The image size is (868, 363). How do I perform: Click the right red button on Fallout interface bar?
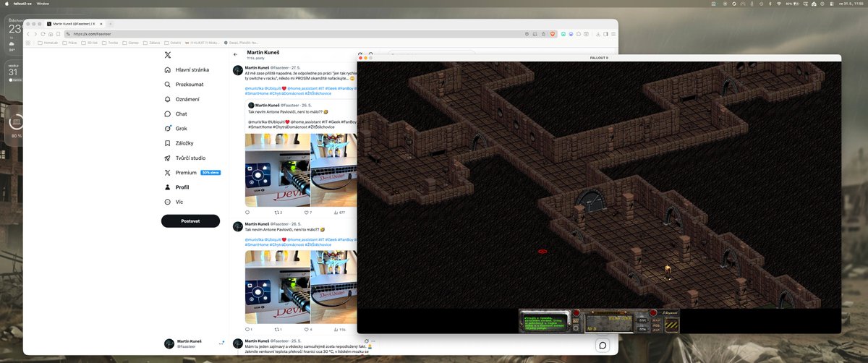[653, 312]
